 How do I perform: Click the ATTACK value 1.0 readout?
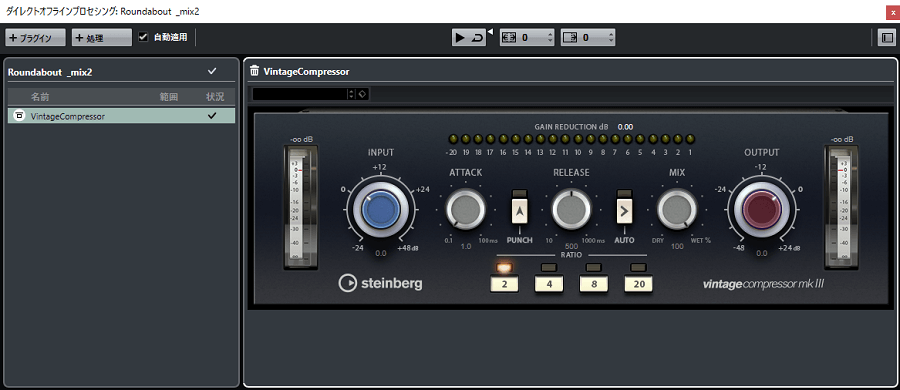(465, 246)
